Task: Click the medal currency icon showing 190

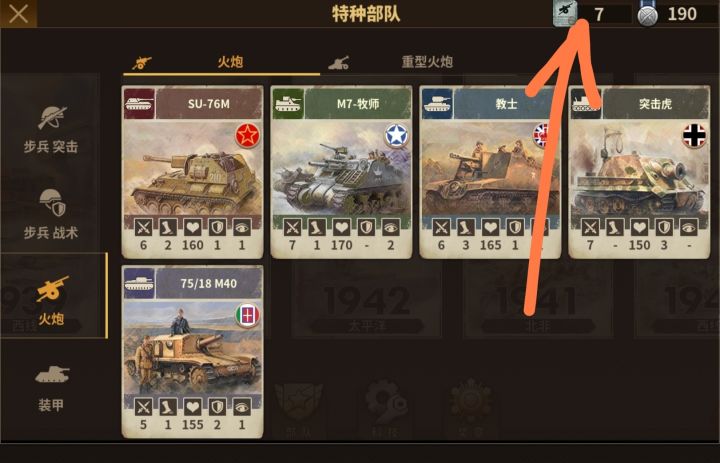Action: coord(647,14)
